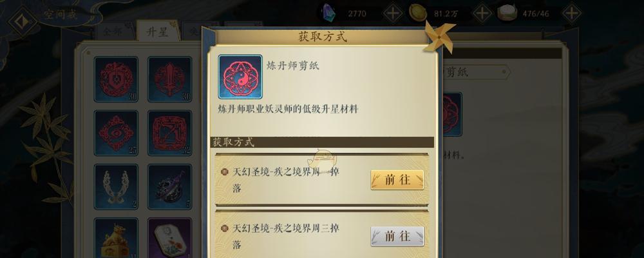The height and width of the screenshot is (258, 644).
Task: Select red sword papercut item
Action: coord(169,79)
